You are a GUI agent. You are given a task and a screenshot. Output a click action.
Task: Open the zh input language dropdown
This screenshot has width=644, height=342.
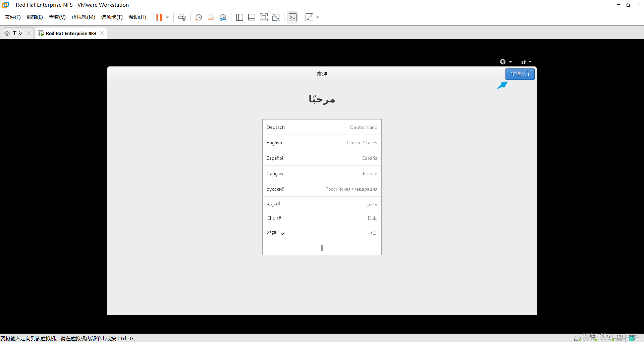point(526,62)
